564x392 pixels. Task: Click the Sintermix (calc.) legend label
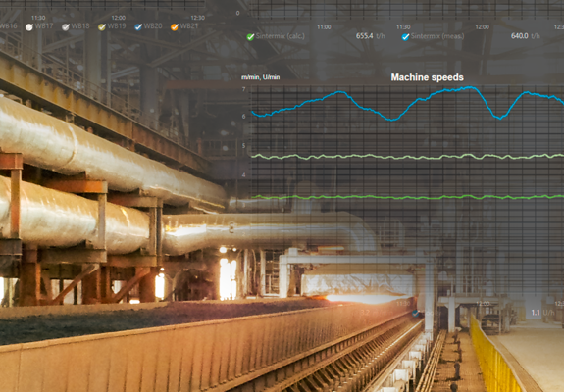(281, 36)
